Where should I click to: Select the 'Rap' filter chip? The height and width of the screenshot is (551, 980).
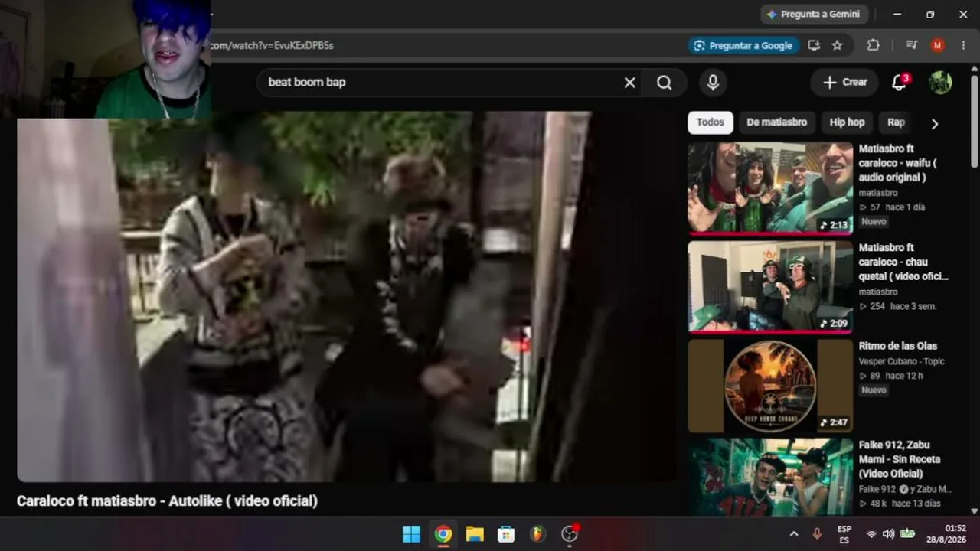[896, 122]
